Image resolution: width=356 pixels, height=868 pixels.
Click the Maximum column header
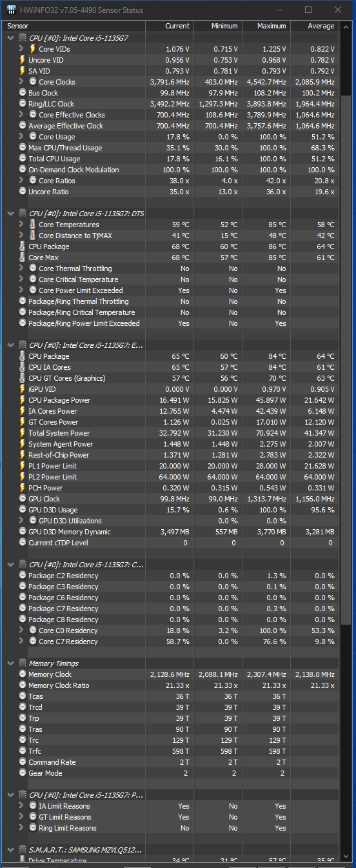(266, 26)
